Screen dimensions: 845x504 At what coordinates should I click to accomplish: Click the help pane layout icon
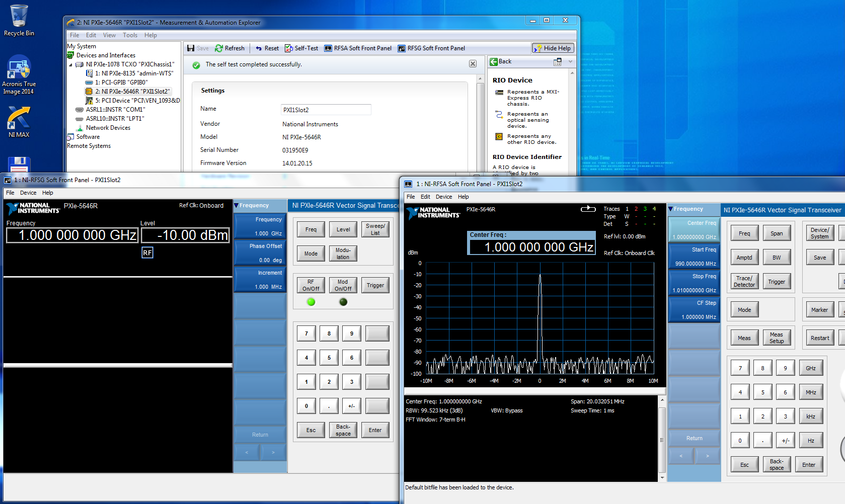pos(557,62)
